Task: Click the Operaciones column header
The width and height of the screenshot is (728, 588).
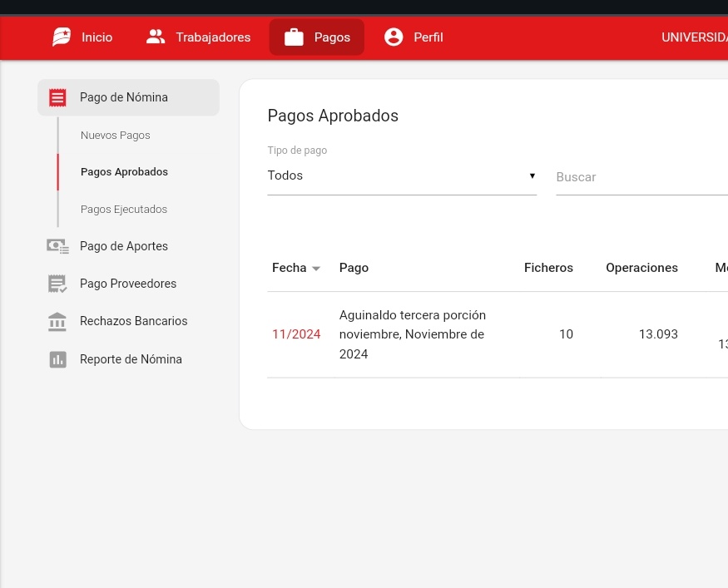Action: (x=641, y=268)
